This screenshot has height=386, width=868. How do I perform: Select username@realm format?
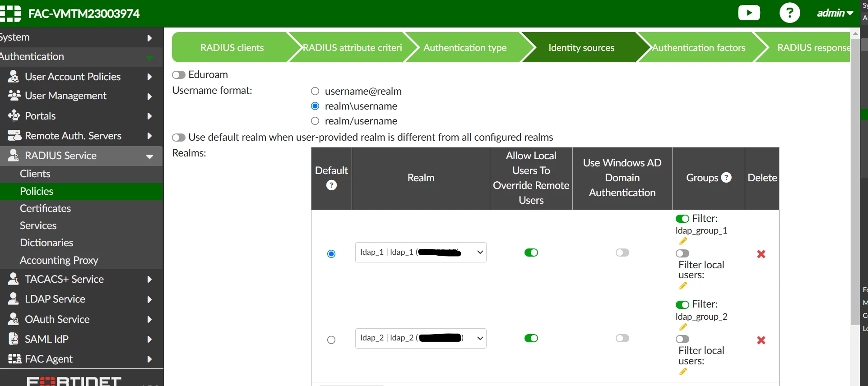(x=315, y=91)
